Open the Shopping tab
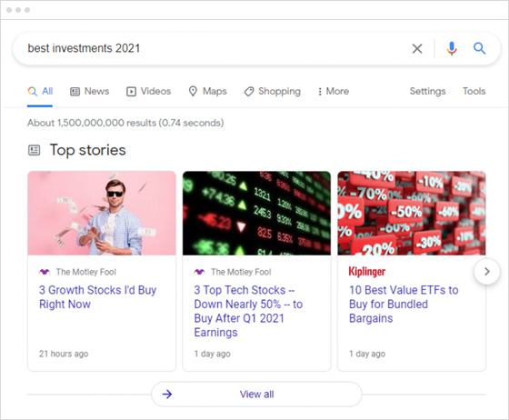Screen dimensions: 509x420 [x=273, y=91]
